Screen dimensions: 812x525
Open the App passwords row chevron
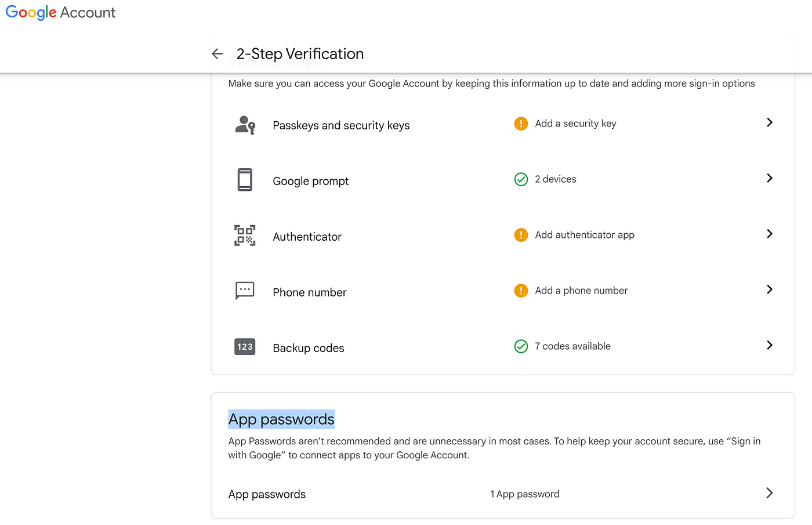pos(769,493)
